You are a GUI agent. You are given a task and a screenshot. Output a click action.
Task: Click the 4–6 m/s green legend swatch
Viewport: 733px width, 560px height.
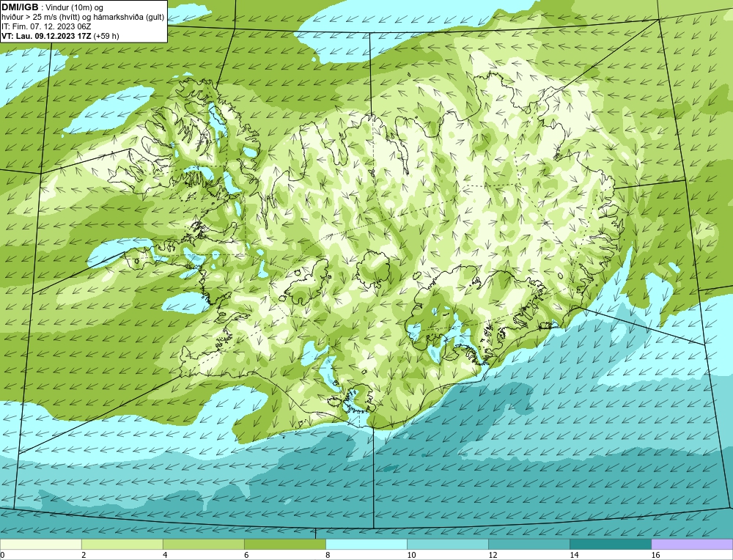point(203,544)
